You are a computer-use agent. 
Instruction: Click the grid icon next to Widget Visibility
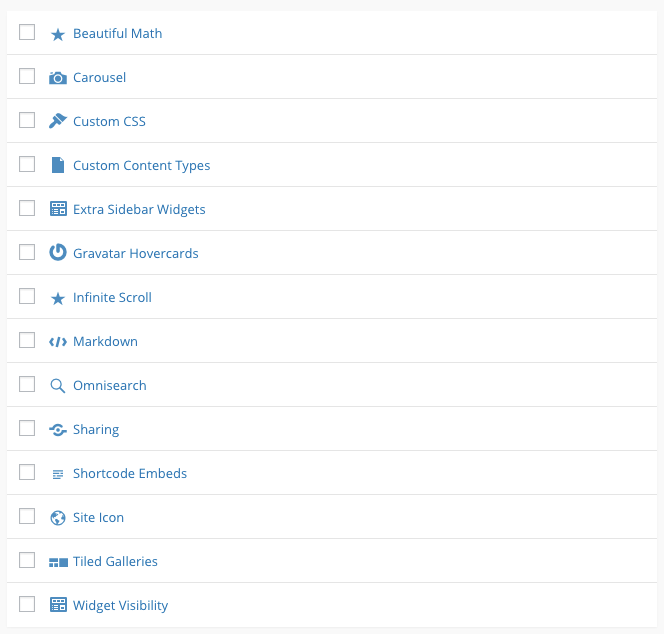tap(58, 604)
